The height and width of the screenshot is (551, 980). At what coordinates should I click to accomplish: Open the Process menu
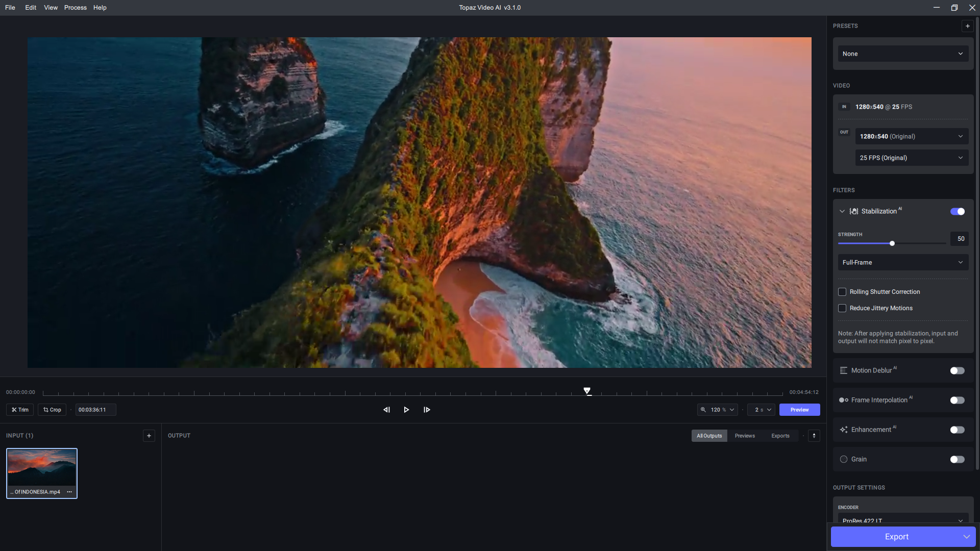tap(74, 8)
